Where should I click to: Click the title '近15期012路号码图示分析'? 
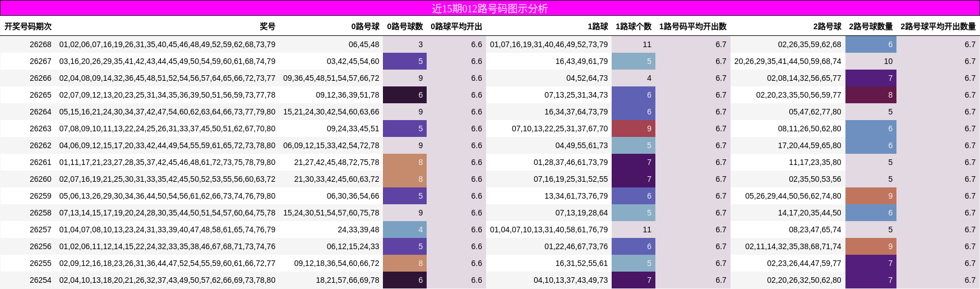489,8
